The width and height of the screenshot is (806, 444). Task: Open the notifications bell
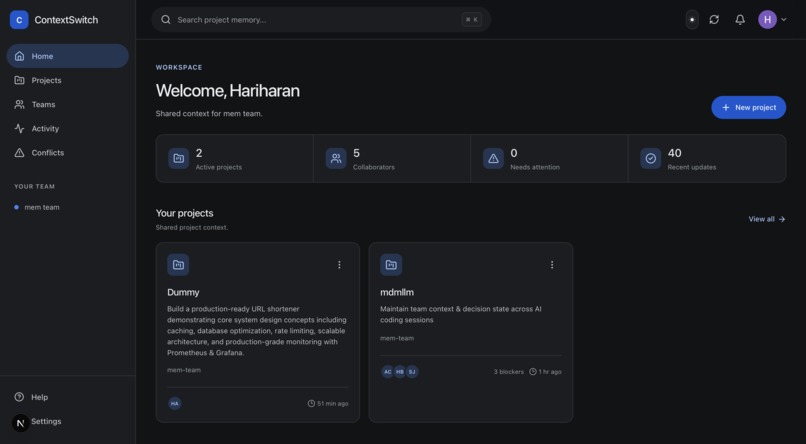(740, 20)
